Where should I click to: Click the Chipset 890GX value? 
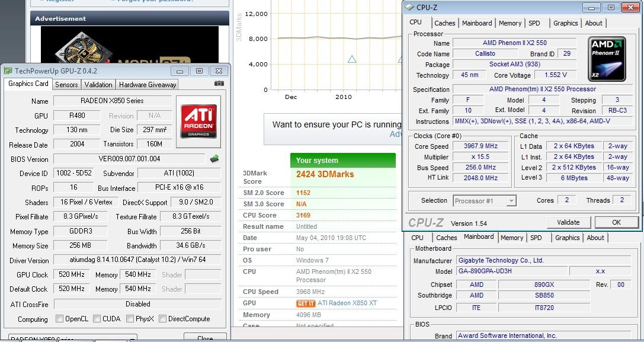(x=544, y=285)
